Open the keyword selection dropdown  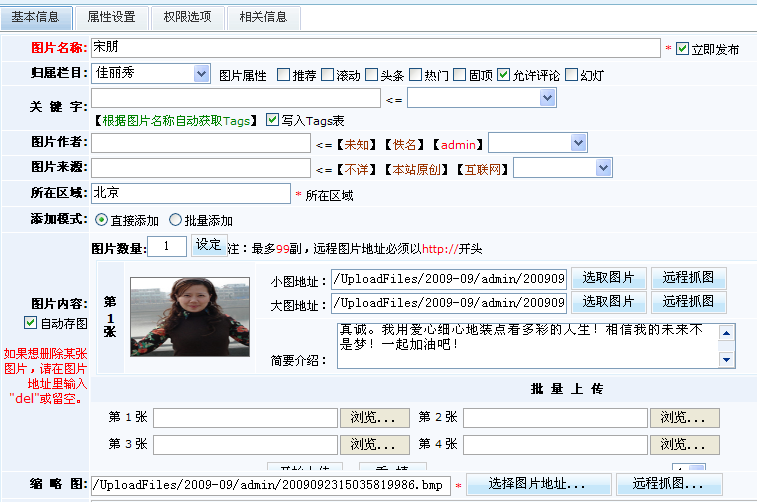(546, 98)
